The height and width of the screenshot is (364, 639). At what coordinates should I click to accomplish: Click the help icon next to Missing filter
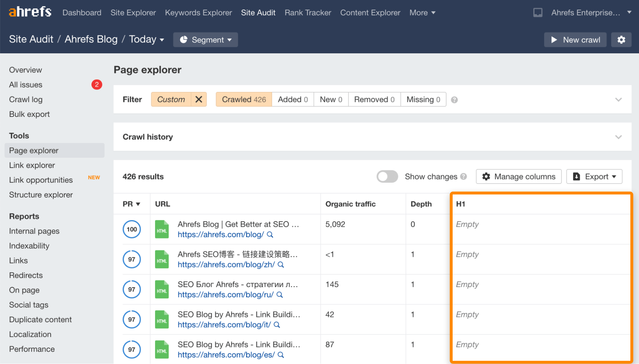click(454, 100)
